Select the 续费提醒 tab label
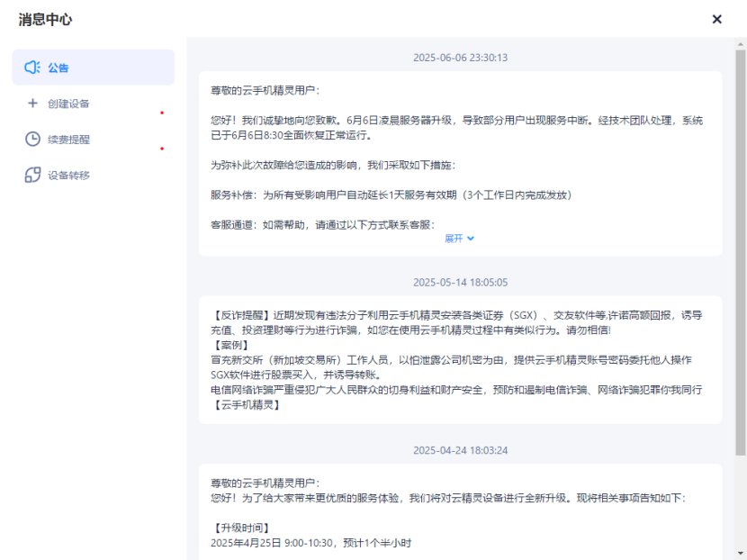Image resolution: width=747 pixels, height=560 pixels. [x=69, y=140]
